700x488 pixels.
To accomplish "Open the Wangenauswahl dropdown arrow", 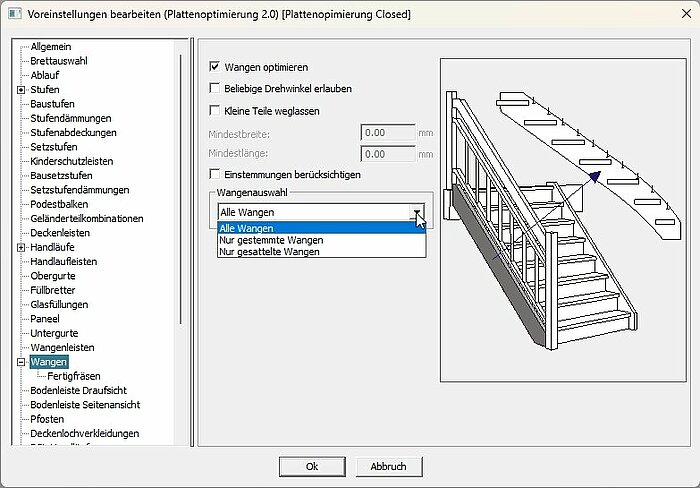I will click(417, 212).
